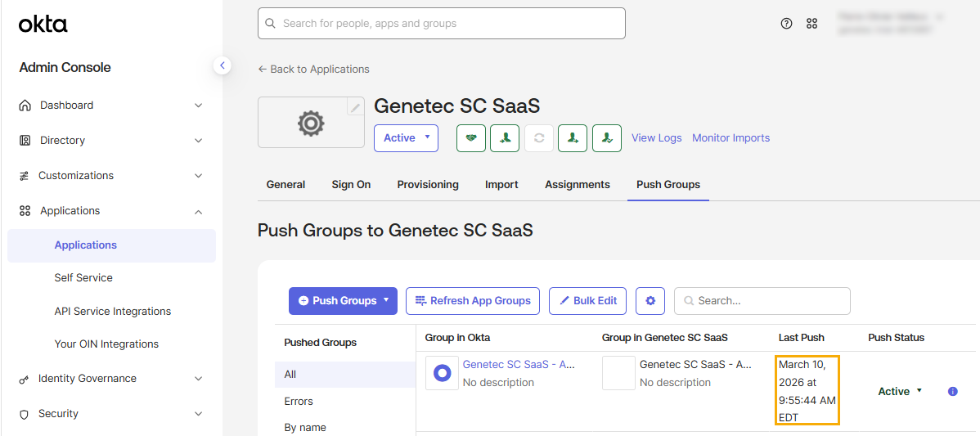Click the Applications grid icon in sidebar

(x=25, y=210)
